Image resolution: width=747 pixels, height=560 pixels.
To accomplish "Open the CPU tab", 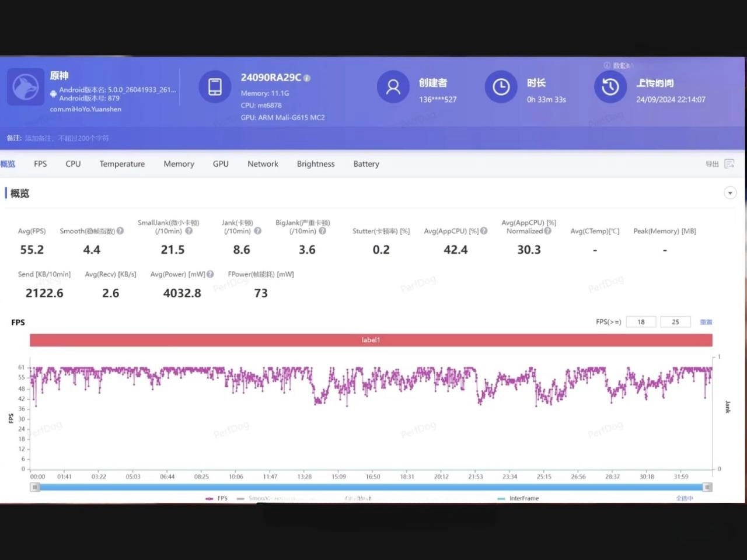I will point(73,164).
